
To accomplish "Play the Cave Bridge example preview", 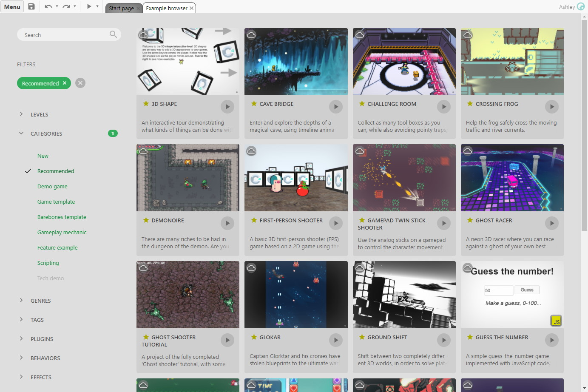I will (x=336, y=107).
